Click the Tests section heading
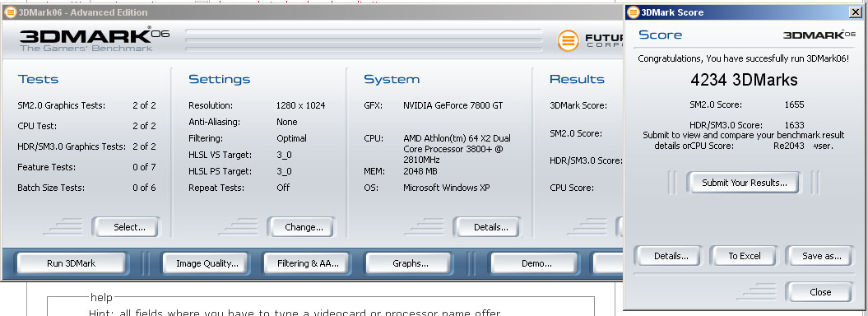 coord(38,79)
